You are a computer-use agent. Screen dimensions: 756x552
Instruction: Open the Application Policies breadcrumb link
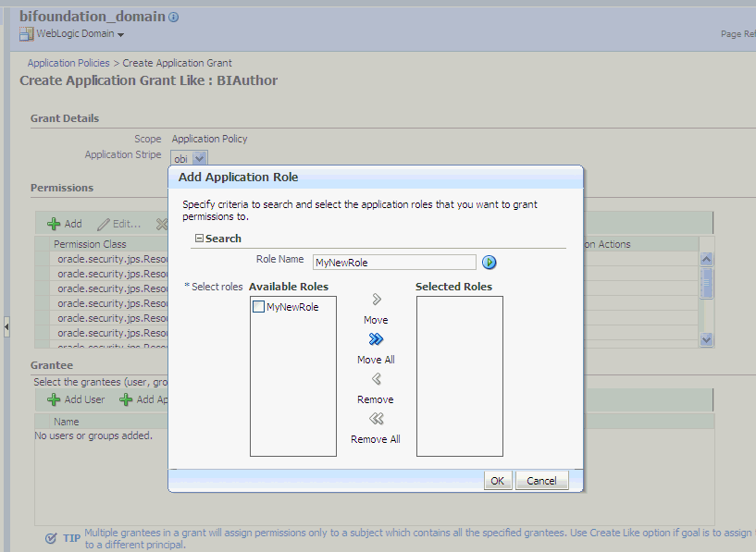(68, 62)
